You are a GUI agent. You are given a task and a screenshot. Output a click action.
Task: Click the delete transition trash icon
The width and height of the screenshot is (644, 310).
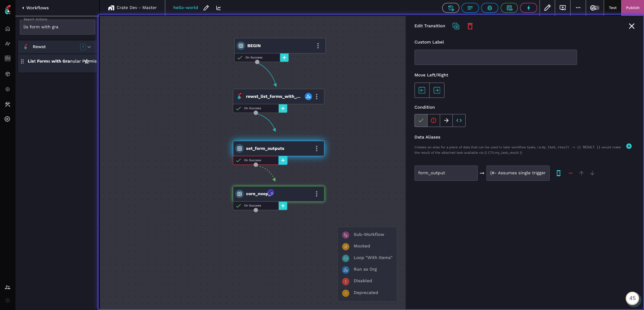coord(470,26)
